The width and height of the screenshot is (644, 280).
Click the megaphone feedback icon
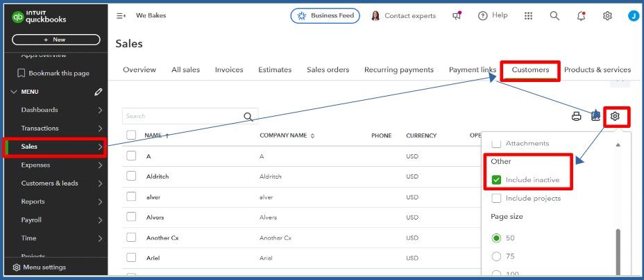[x=457, y=15]
